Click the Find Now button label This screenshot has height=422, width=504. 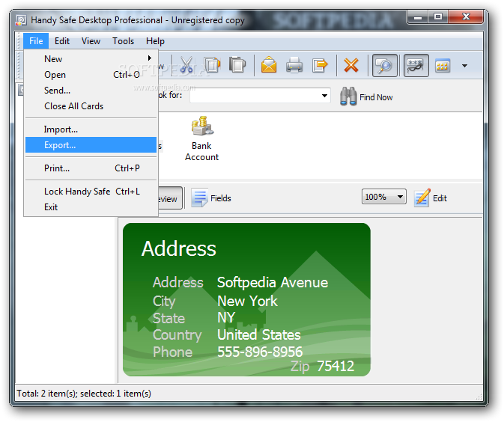coord(376,97)
